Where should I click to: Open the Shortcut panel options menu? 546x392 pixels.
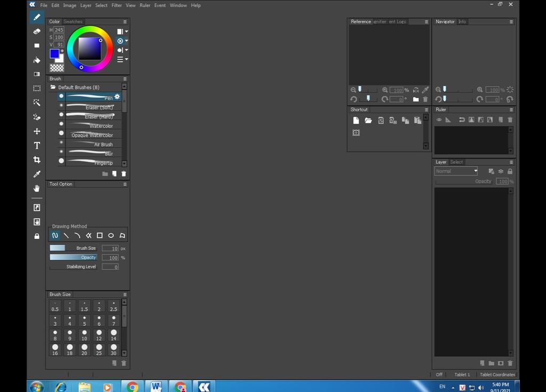pos(426,109)
